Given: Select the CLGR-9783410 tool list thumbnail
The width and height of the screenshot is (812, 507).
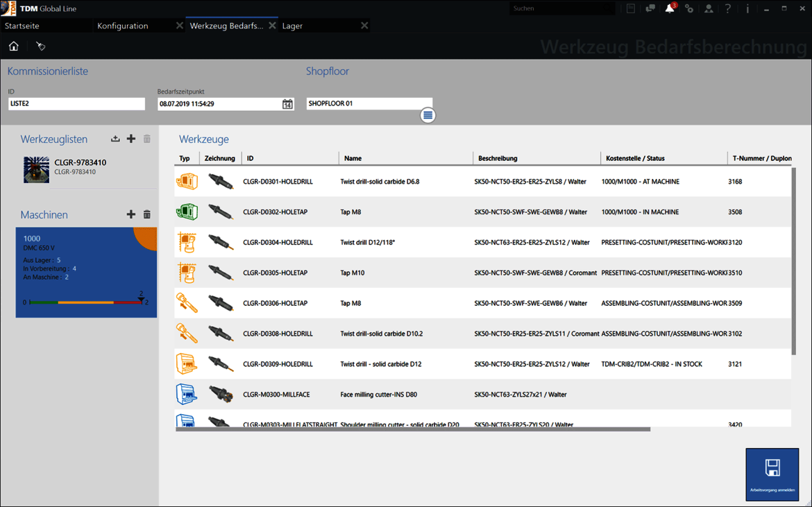Looking at the screenshot, I should (x=36, y=170).
